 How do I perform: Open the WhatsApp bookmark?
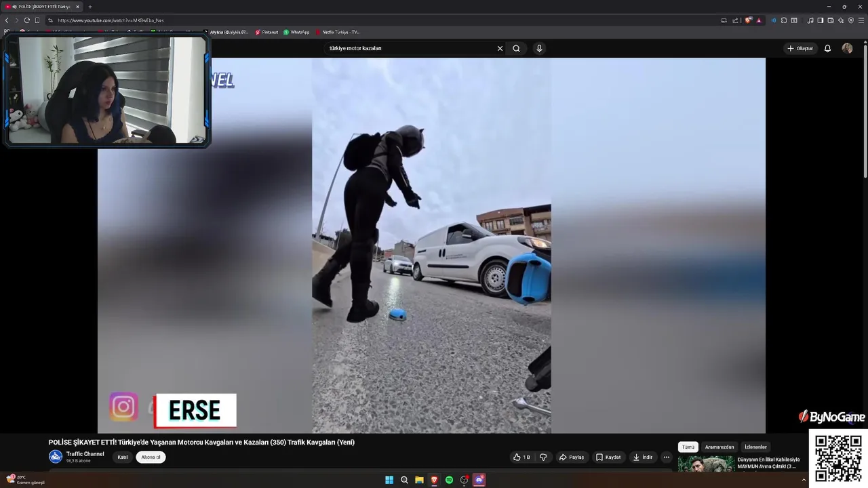296,32
